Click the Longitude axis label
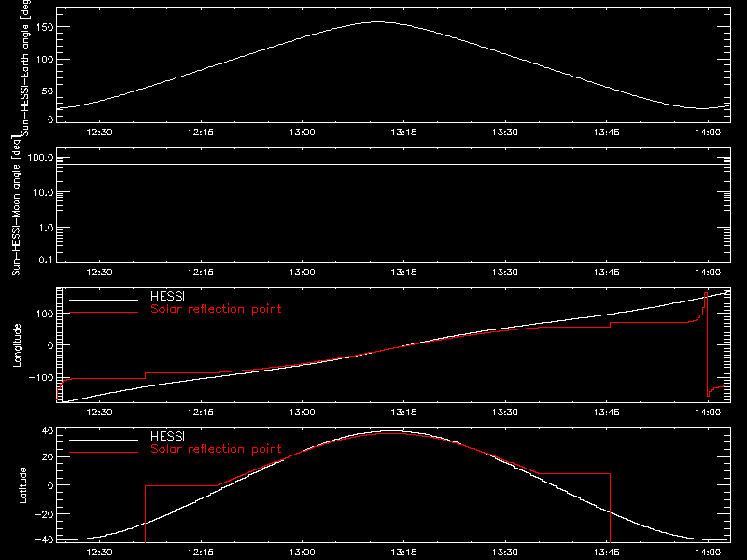747x560 pixels. [x=17, y=345]
